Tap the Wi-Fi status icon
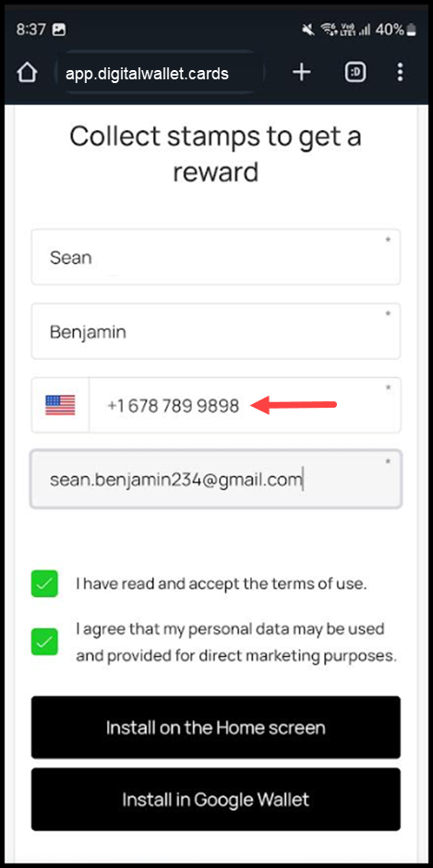The width and height of the screenshot is (433, 868). coord(330,30)
